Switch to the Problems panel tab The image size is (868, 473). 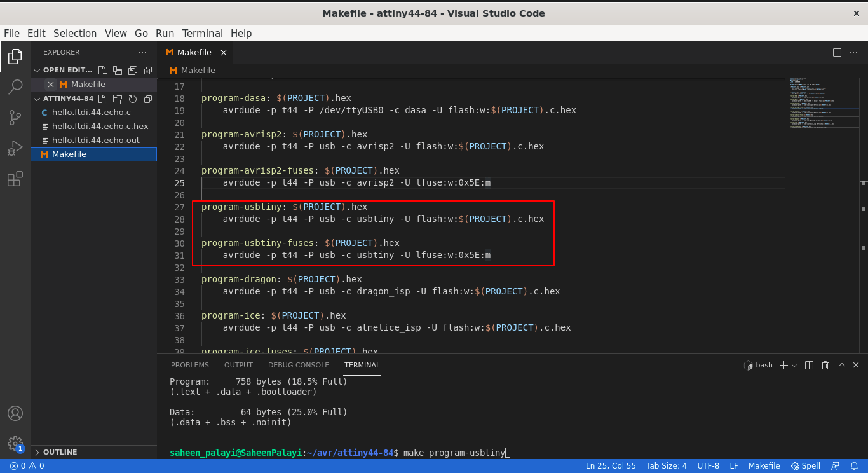190,365
